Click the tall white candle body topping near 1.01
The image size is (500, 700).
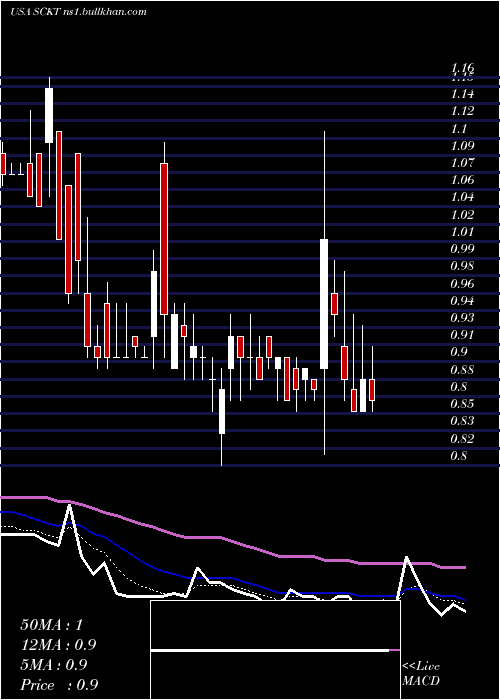(324, 304)
